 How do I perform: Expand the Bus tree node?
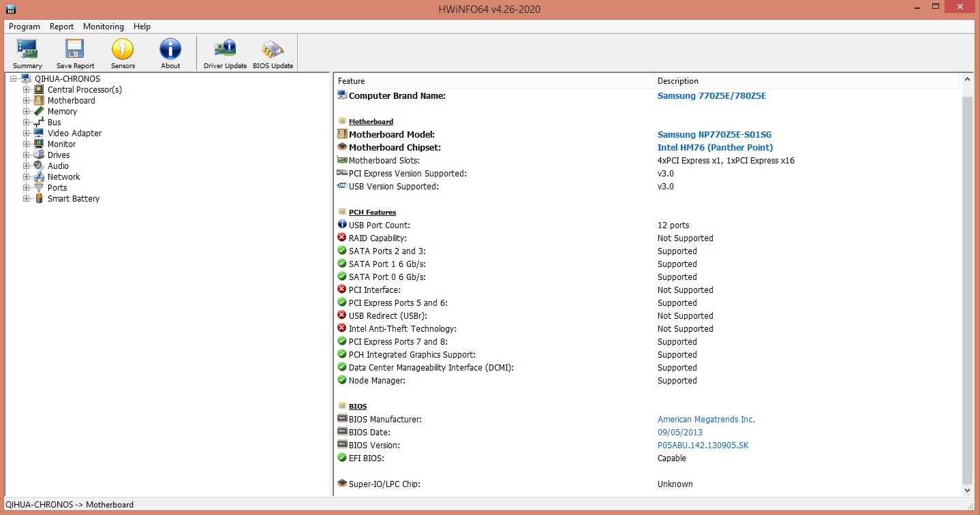point(26,123)
